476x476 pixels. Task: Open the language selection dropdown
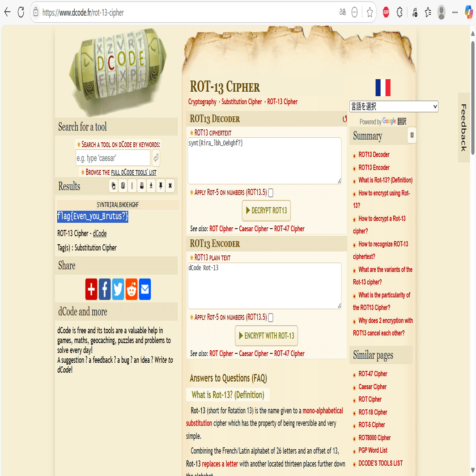click(x=393, y=106)
